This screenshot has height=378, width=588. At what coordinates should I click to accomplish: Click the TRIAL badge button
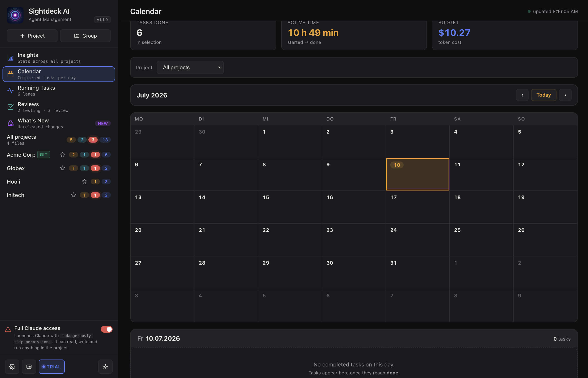(51, 367)
